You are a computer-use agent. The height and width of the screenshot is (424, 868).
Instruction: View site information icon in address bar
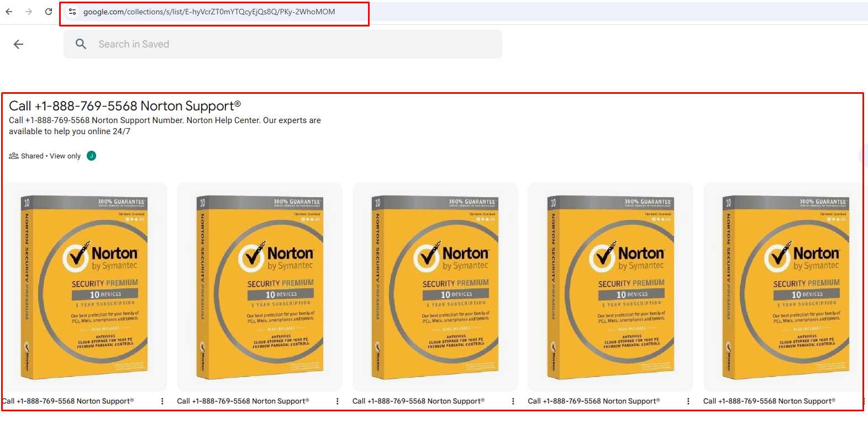point(72,12)
